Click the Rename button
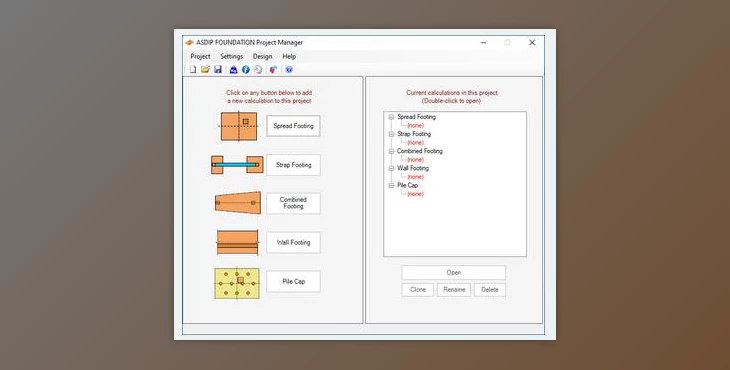This screenshot has width=730, height=370. [x=454, y=289]
